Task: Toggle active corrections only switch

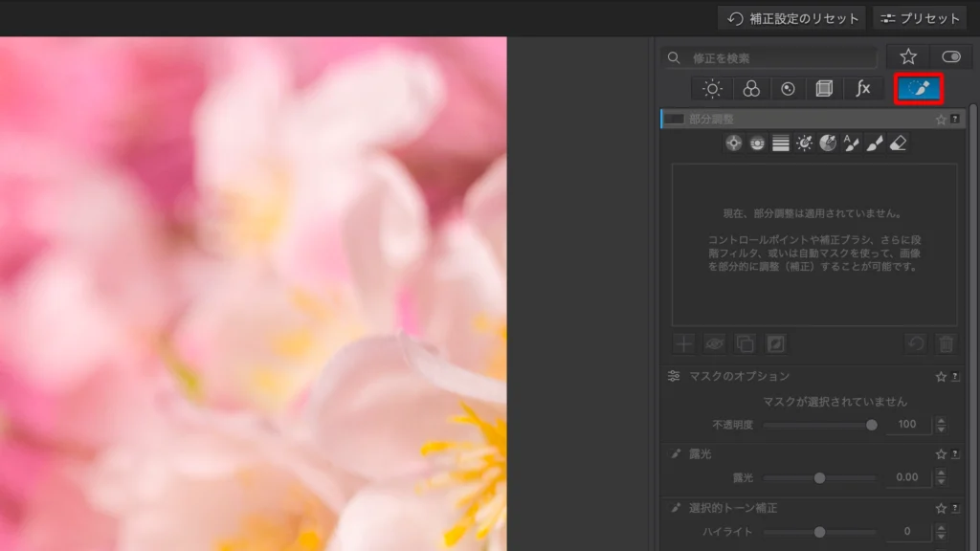Action: click(x=950, y=57)
